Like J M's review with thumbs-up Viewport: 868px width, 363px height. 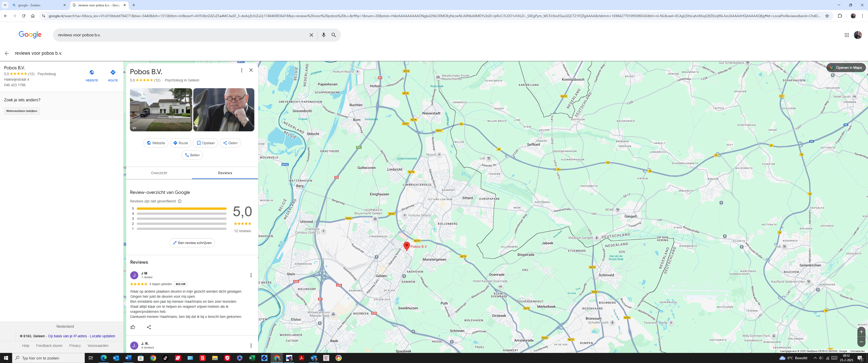click(133, 327)
